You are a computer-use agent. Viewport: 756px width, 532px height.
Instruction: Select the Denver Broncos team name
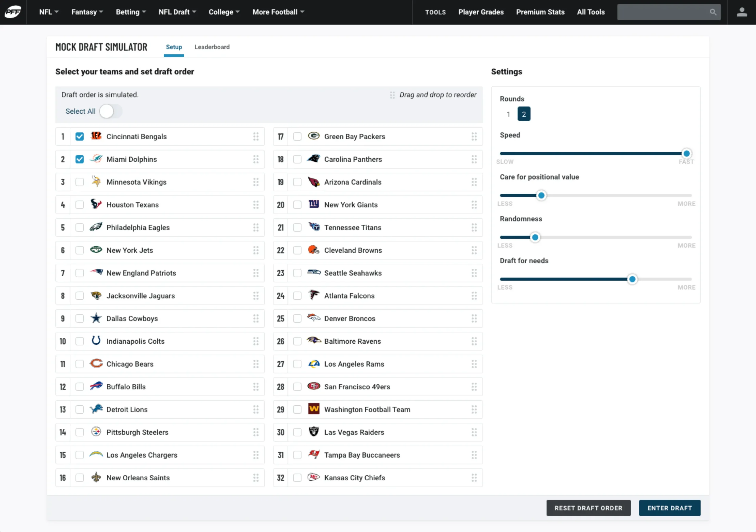350,318
